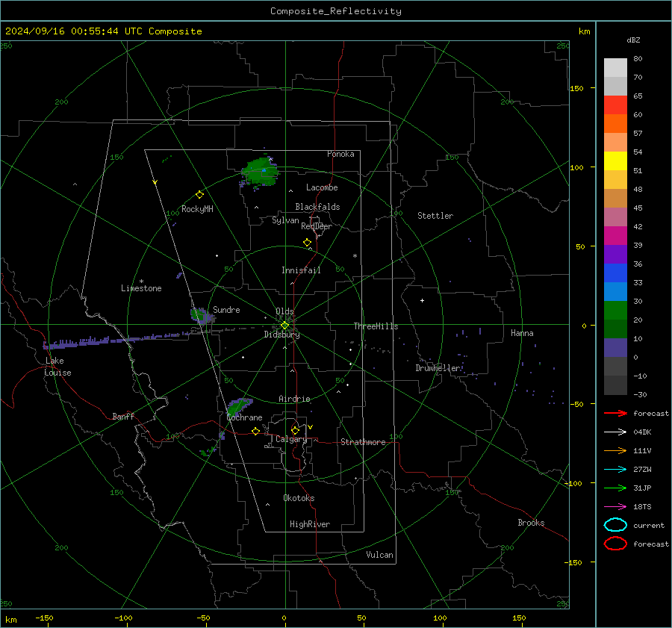Image resolution: width=672 pixels, height=628 pixels.
Task: Click the Lacombe label
Action: (322, 187)
